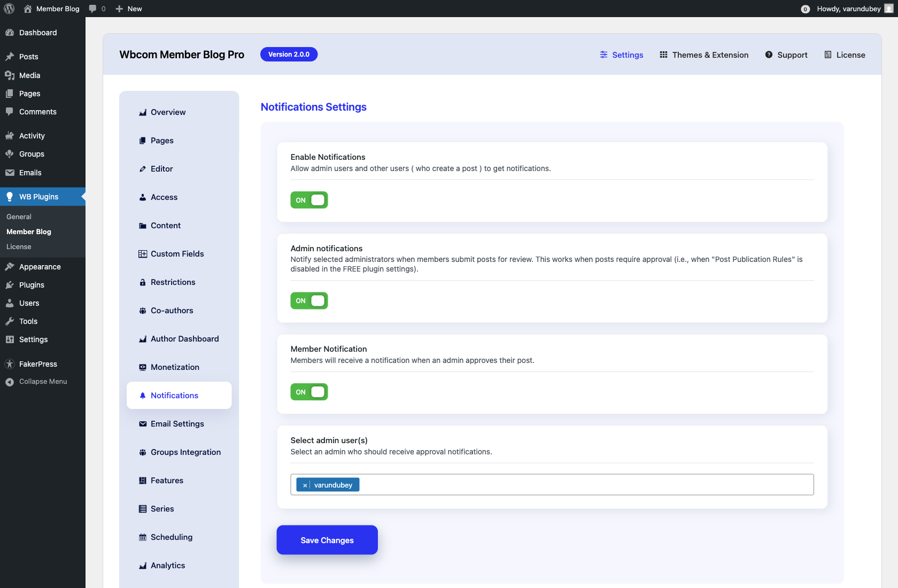The image size is (898, 588).
Task: Click the WordPress logo icon
Action: click(9, 9)
